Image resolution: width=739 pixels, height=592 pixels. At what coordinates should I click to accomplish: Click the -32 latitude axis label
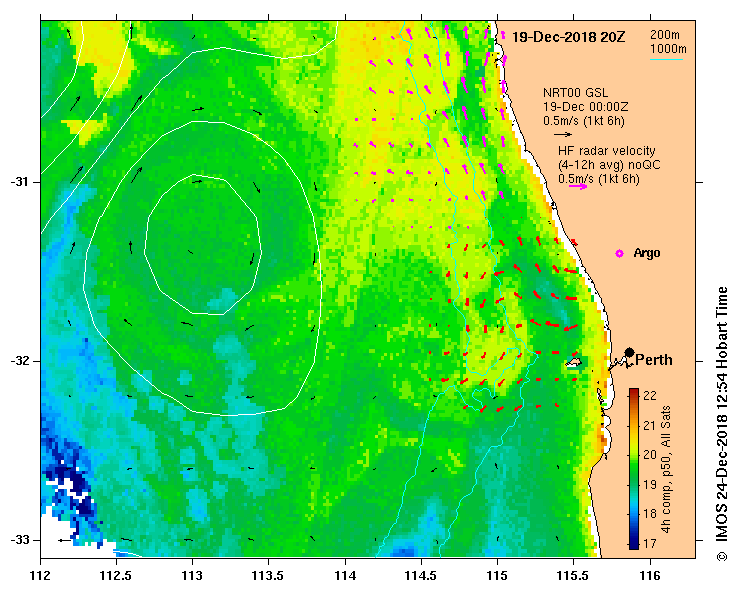pyautogui.click(x=19, y=361)
